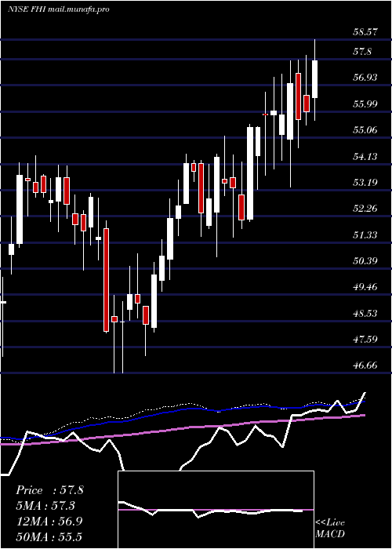Image resolution: width=392 pixels, height=549 pixels.
Task: Click the 55.06 price axis label
Action: [x=365, y=130]
